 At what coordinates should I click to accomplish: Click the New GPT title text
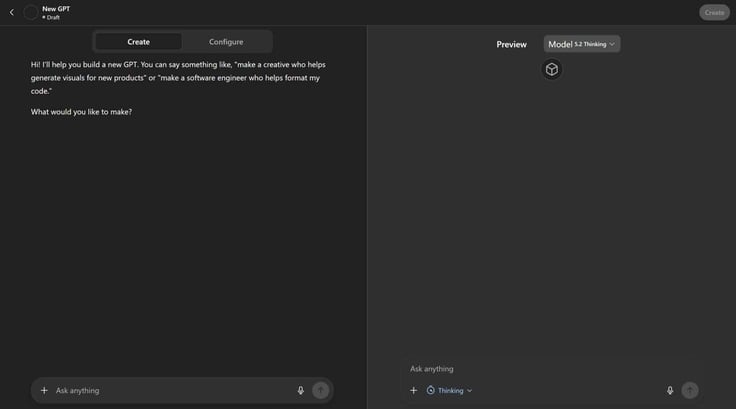click(56, 8)
